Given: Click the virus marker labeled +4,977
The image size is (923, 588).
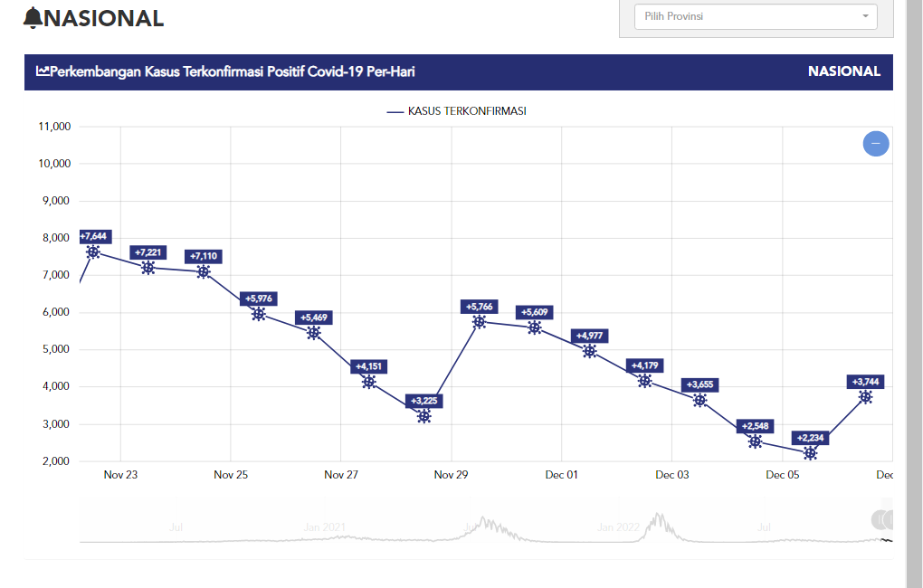Looking at the screenshot, I should (590, 351).
